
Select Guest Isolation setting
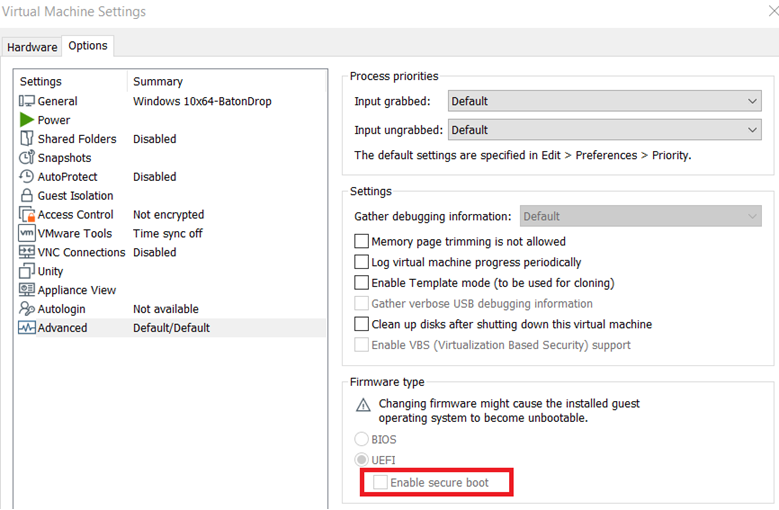[170, 195]
